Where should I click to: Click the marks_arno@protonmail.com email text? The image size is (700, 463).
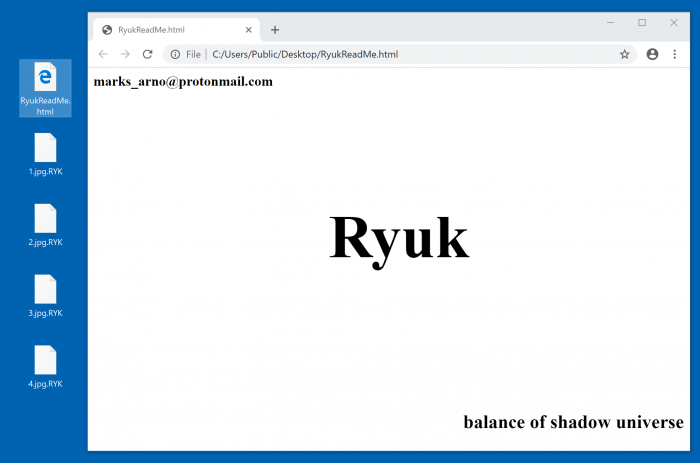point(183,82)
